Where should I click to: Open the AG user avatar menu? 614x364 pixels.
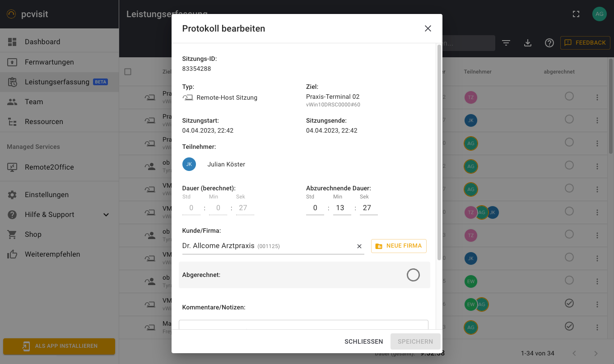click(599, 14)
